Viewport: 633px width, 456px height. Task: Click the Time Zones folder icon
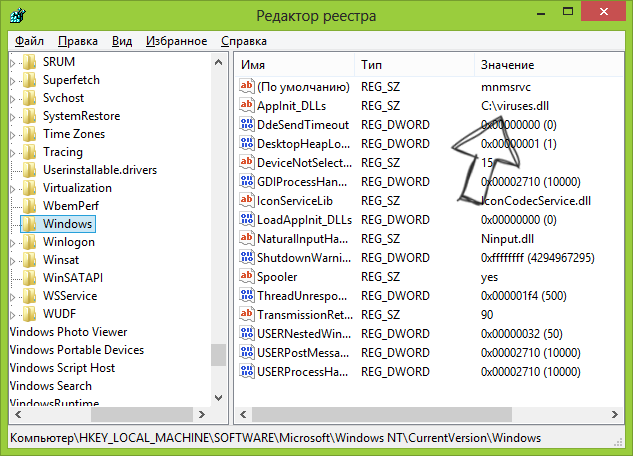(x=29, y=134)
